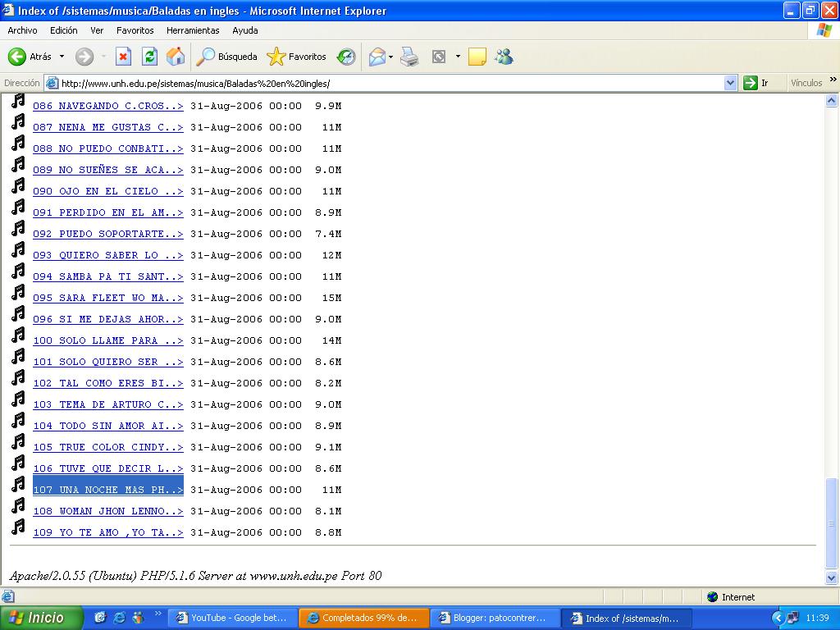Click the Ir go button

click(756, 83)
